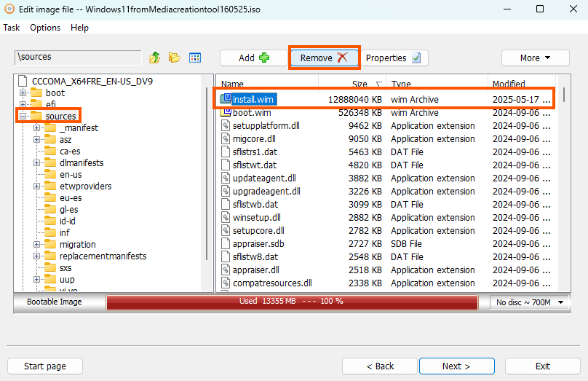Viewport: 588px width, 381px height.
Task: Click sflistw8.dat file icon
Action: [226, 256]
